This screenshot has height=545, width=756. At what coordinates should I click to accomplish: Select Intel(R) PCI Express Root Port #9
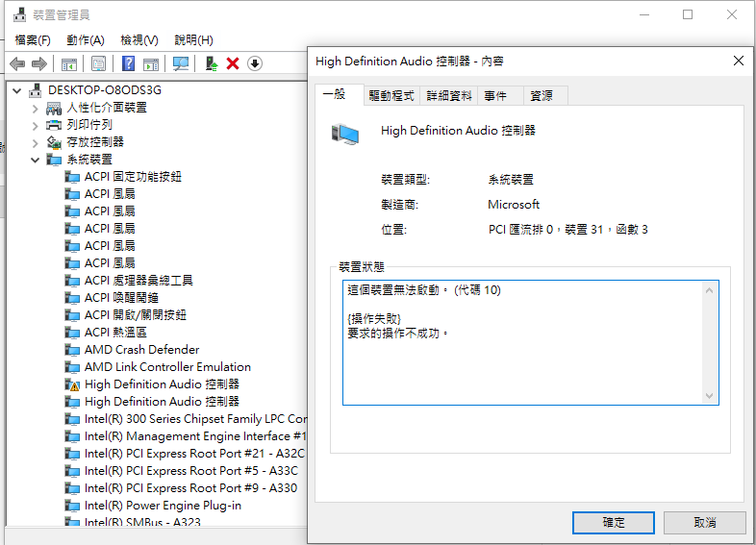click(191, 488)
